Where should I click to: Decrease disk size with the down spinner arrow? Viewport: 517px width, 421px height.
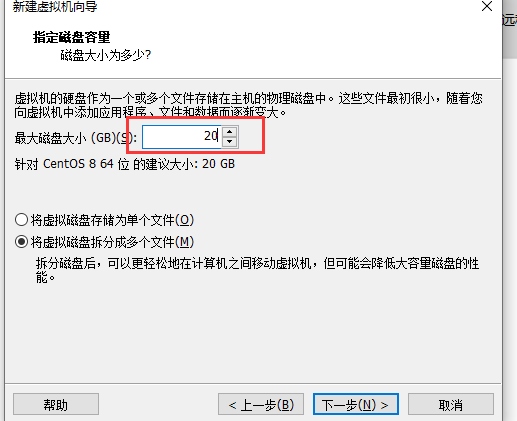tap(229, 141)
